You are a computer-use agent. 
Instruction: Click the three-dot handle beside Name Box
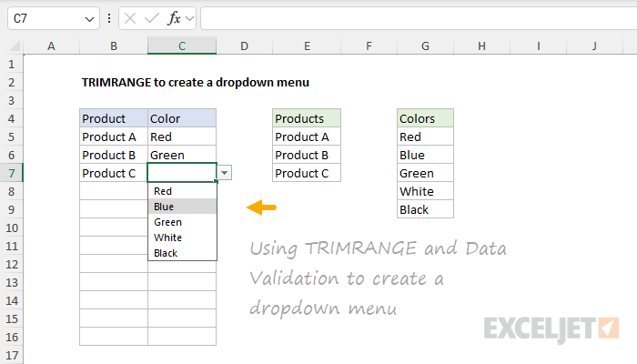tap(109, 18)
